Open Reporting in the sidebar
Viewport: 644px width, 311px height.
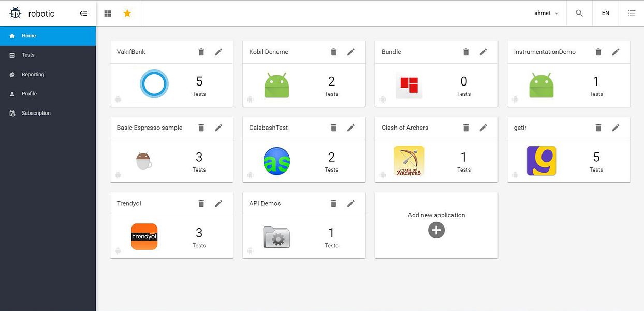click(48, 75)
